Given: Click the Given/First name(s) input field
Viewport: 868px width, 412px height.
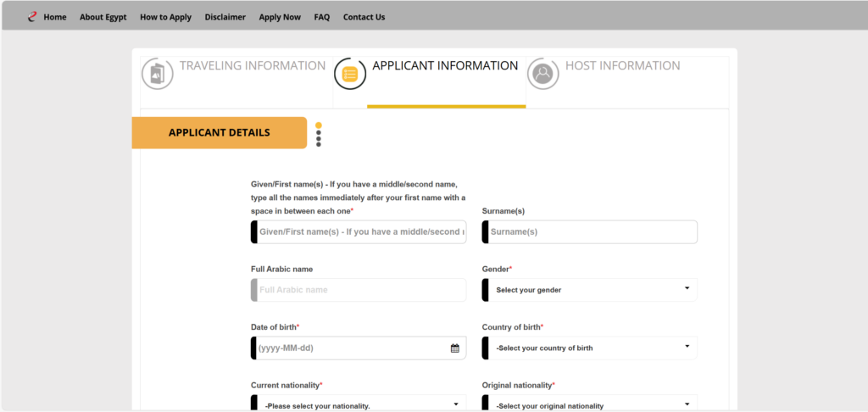Looking at the screenshot, I should [361, 232].
